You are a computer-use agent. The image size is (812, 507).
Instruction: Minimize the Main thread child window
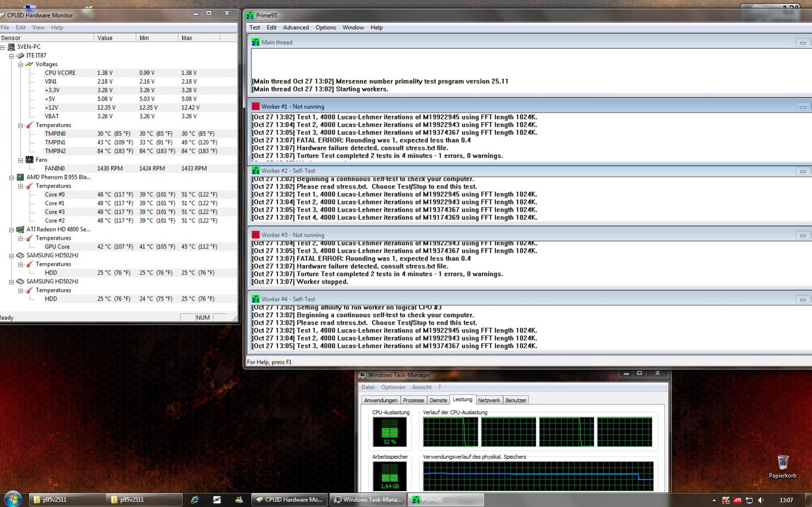click(x=803, y=43)
